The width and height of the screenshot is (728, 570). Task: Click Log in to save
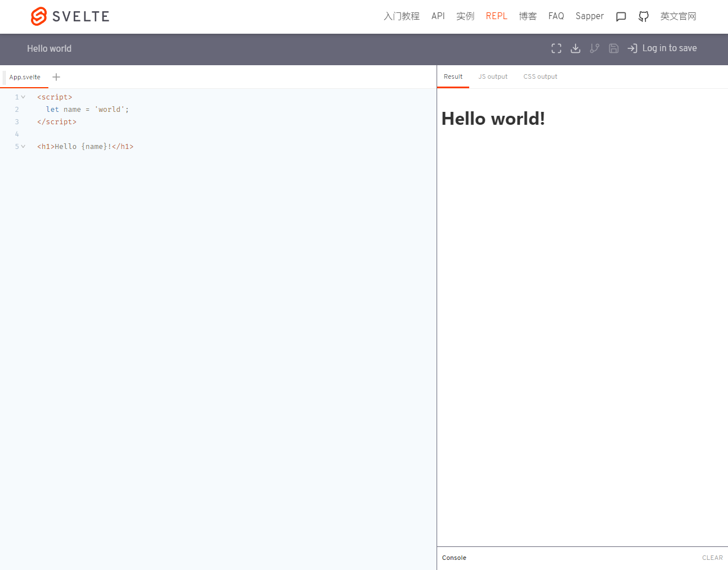click(669, 48)
